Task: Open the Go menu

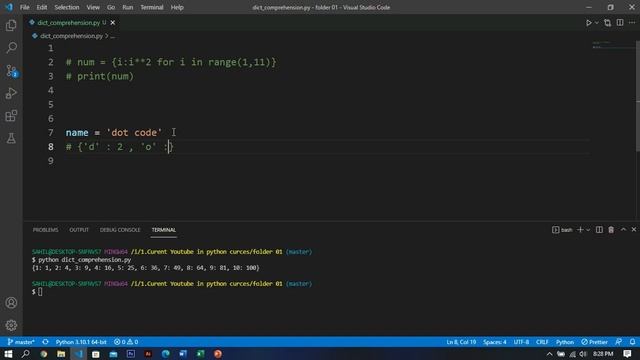Action: point(111,7)
